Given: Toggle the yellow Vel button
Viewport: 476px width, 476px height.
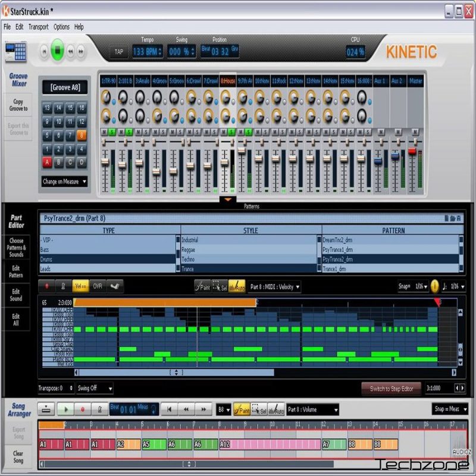Looking at the screenshot, I should pos(80,286).
